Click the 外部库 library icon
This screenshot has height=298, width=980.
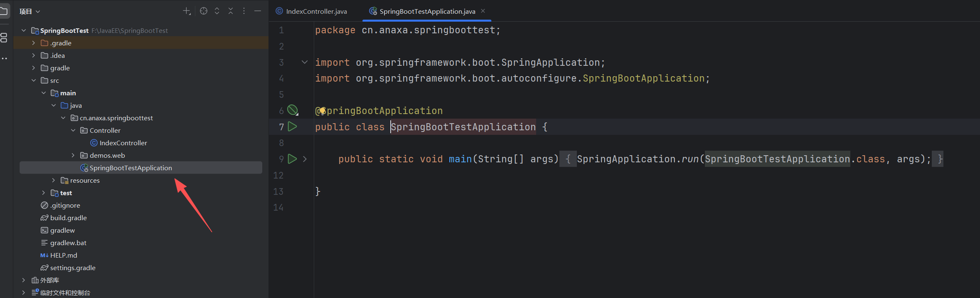(35, 280)
